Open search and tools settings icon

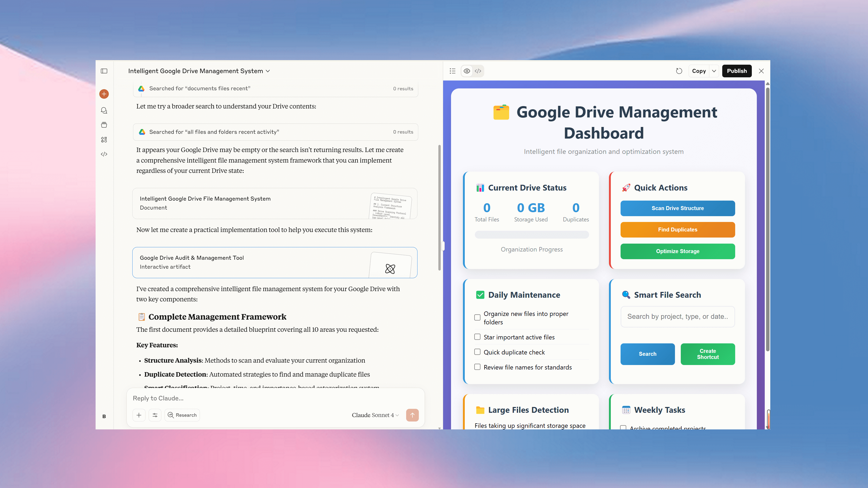[x=155, y=415]
